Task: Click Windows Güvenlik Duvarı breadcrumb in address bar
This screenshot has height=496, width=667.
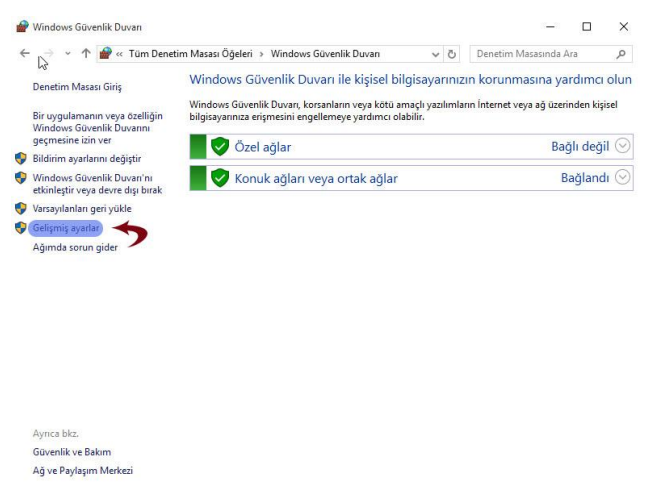Action: [325, 54]
